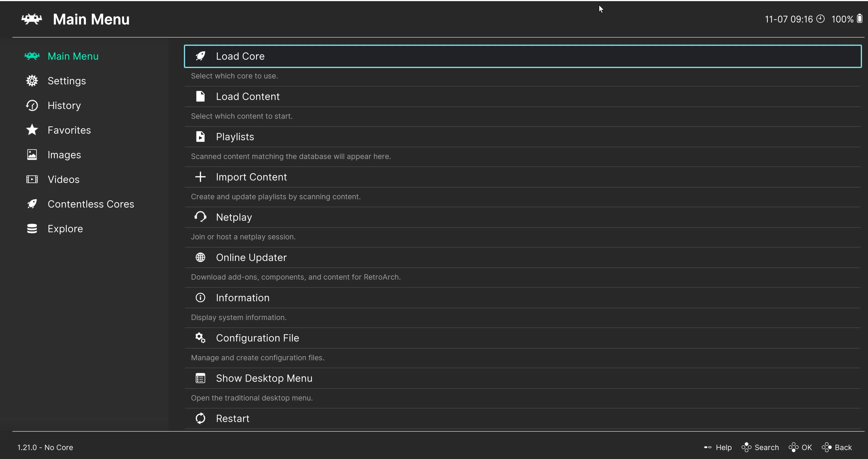Click the Load Core rocket icon
This screenshot has width=868, height=459.
[200, 56]
